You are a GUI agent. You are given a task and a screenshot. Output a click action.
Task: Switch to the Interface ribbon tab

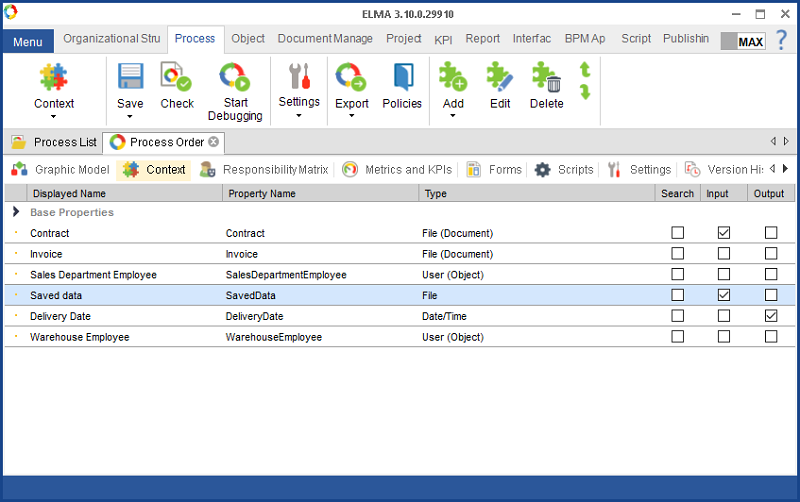coord(532,39)
